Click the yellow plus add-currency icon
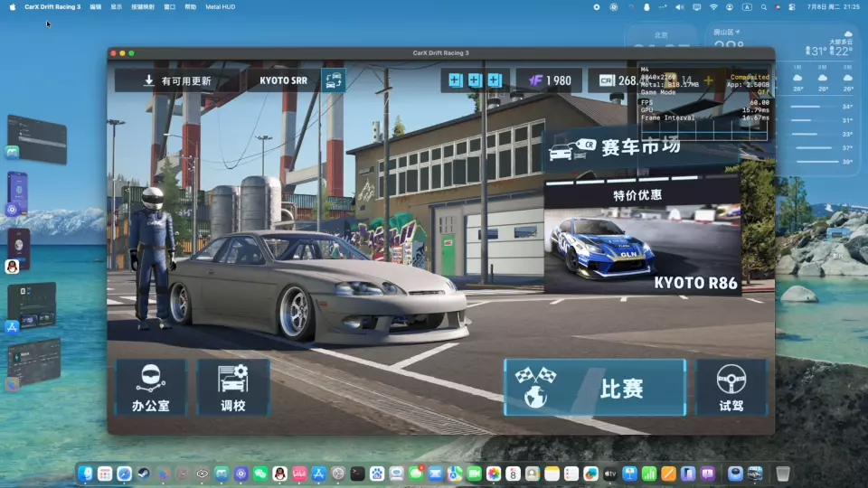The width and height of the screenshot is (868, 488). pyautogui.click(x=709, y=80)
